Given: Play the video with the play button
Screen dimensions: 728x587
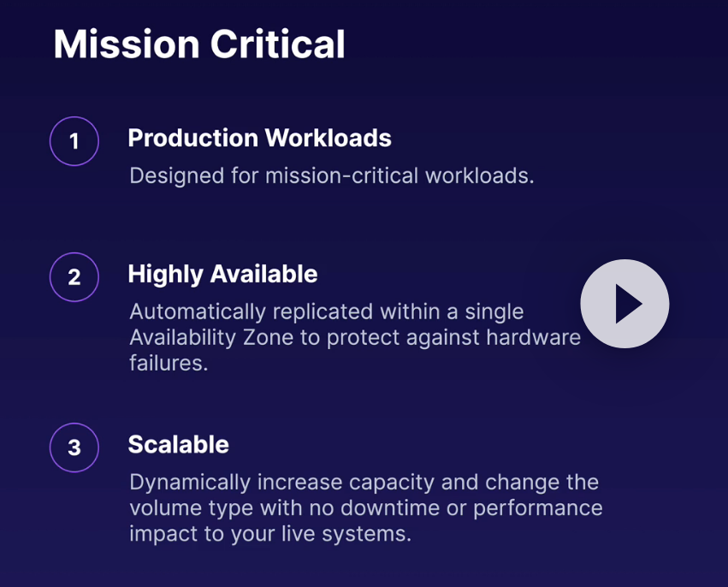Looking at the screenshot, I should (x=624, y=304).
